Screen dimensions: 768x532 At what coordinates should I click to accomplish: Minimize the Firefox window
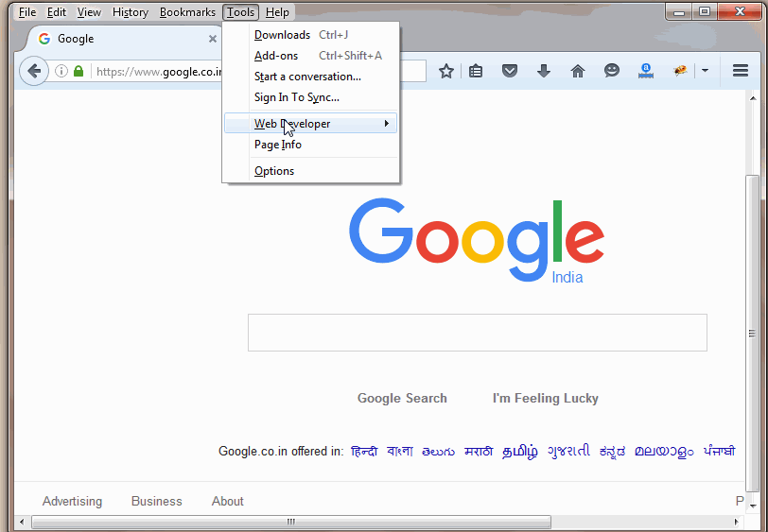pyautogui.click(x=679, y=11)
